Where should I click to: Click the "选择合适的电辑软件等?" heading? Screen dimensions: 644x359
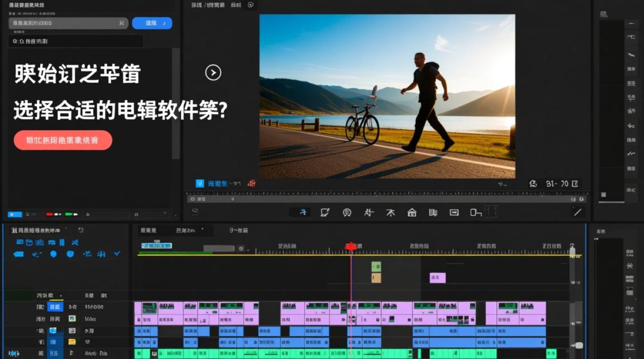pyautogui.click(x=120, y=111)
